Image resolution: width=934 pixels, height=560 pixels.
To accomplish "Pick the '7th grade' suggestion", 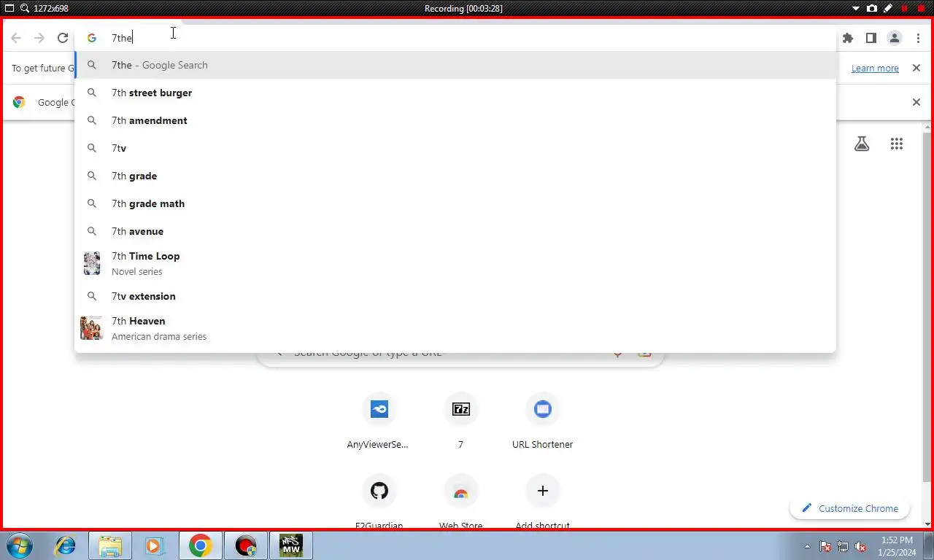I will (455, 176).
